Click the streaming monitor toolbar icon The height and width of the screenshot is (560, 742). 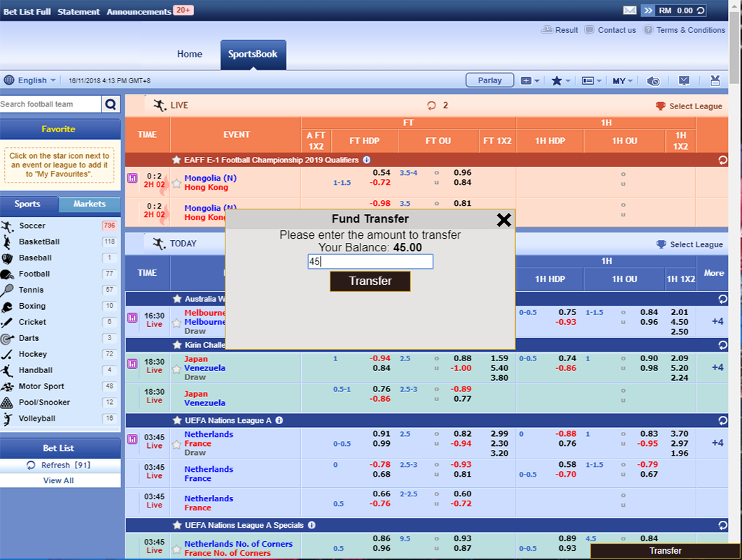684,80
